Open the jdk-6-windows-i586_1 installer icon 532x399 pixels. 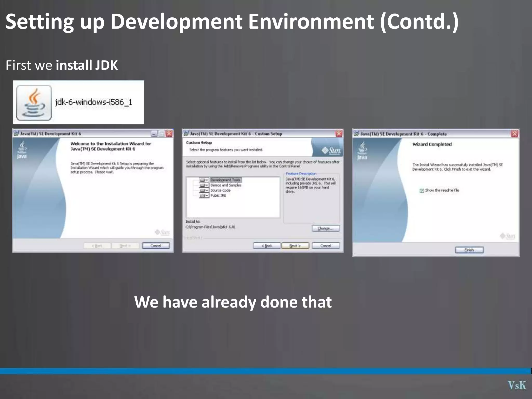(x=34, y=103)
